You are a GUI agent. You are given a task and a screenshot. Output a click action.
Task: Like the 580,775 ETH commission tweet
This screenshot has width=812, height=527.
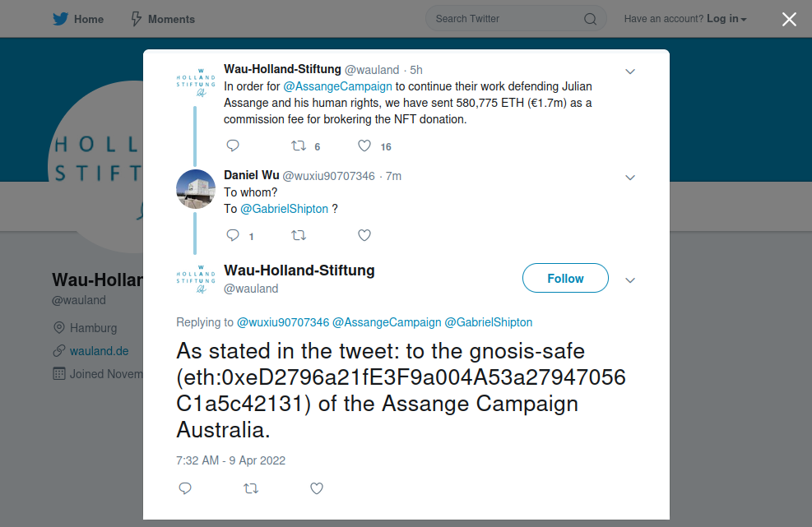click(364, 146)
